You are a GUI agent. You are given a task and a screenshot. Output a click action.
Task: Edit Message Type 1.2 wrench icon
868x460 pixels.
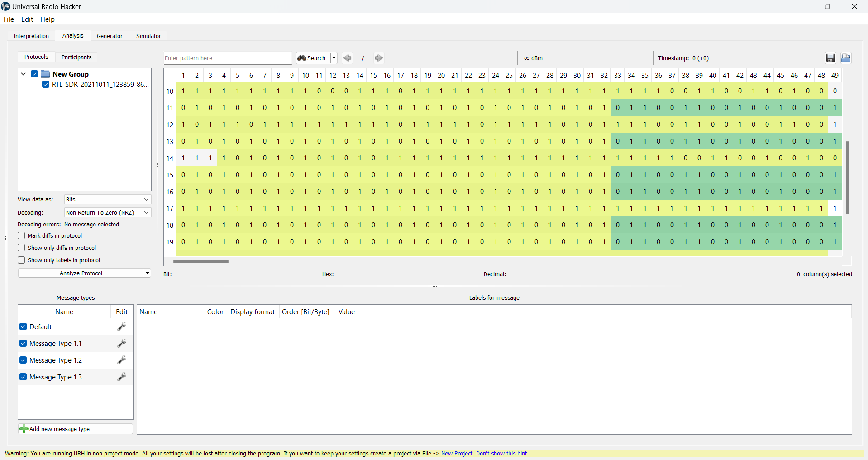122,360
